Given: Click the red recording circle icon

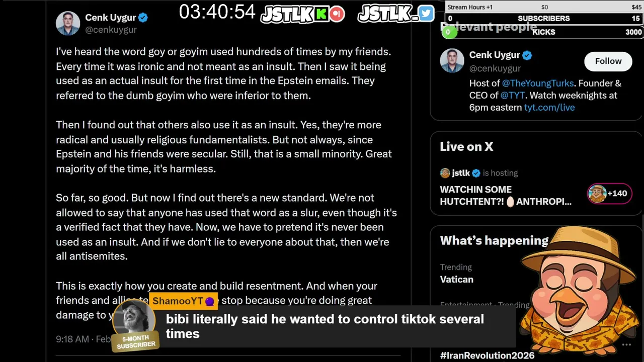Looking at the screenshot, I should pyautogui.click(x=337, y=14).
